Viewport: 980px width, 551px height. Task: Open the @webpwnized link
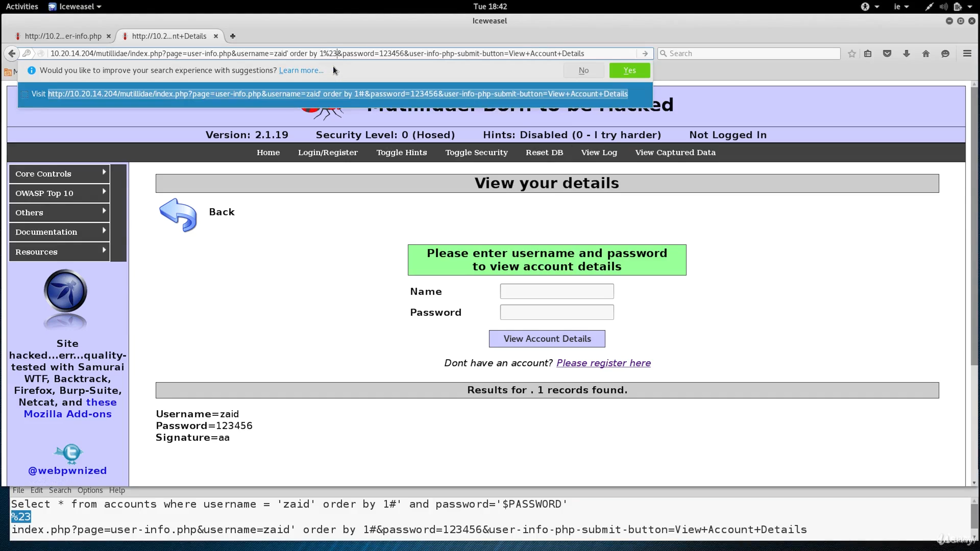click(x=67, y=470)
